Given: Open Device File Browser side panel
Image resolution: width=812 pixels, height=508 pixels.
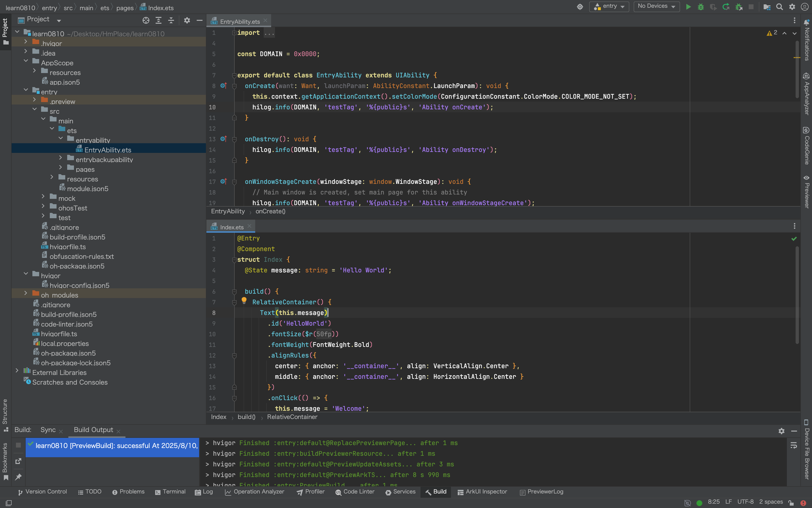Looking at the screenshot, I should [x=807, y=449].
